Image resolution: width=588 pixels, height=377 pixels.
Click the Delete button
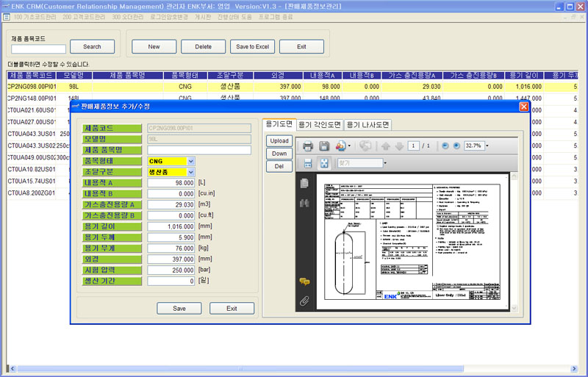204,47
